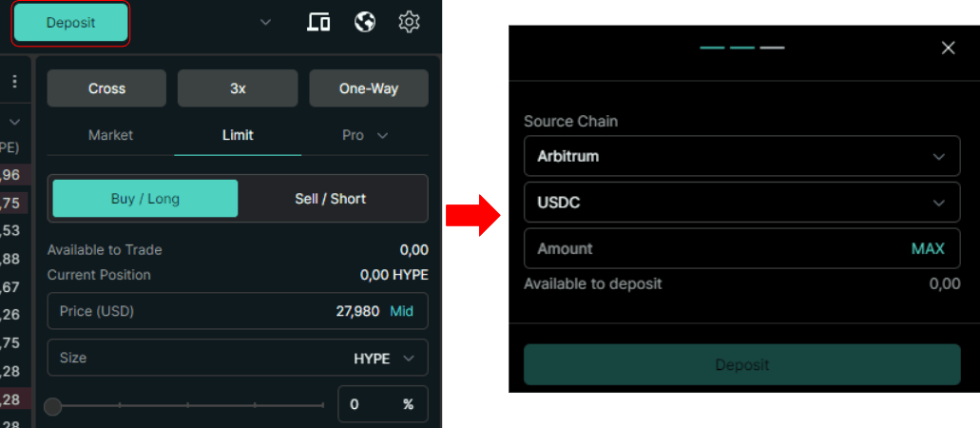980x428 pixels.
Task: Click the three-dot menu icon
Action: pyautogui.click(x=14, y=82)
